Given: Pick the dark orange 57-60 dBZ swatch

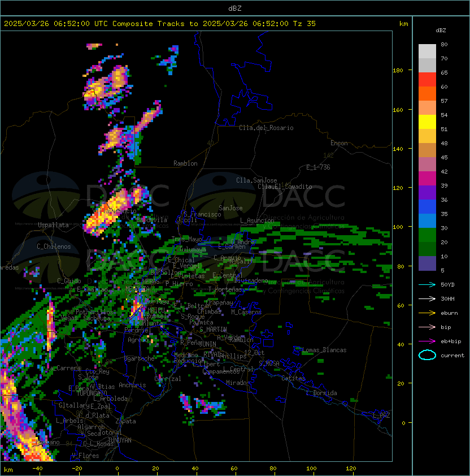Looking at the screenshot, I should pos(427,93).
